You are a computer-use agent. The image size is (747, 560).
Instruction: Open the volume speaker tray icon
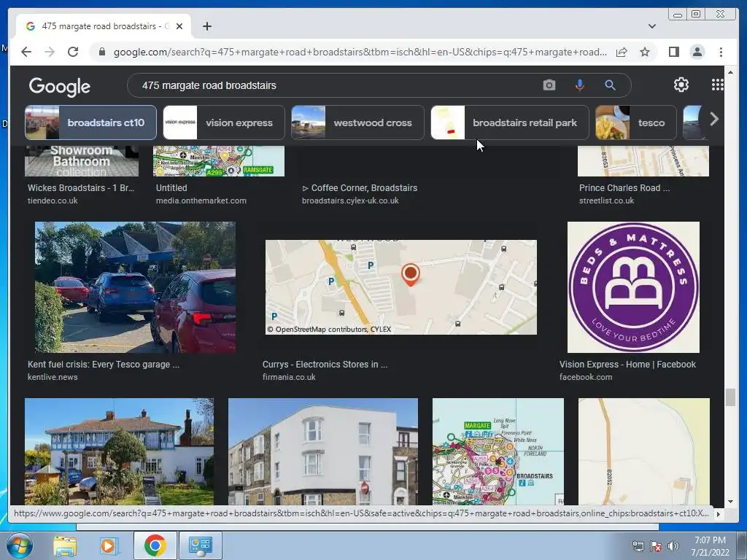click(x=673, y=546)
